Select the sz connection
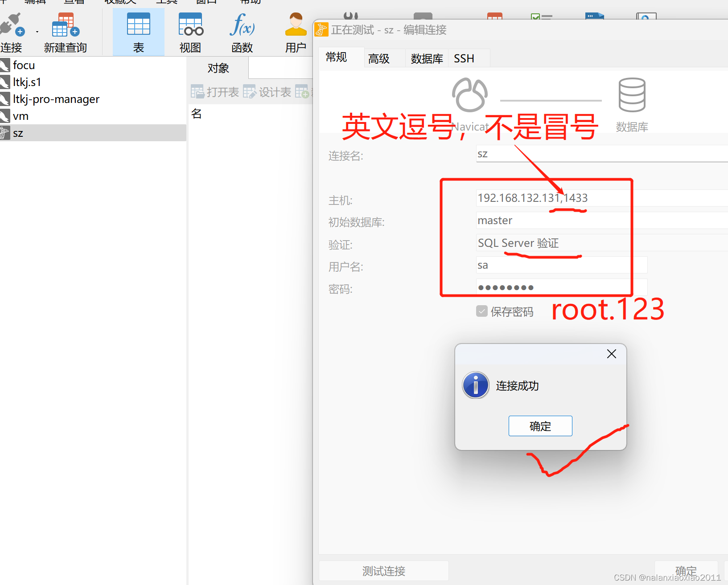The width and height of the screenshot is (728, 585). [x=93, y=133]
